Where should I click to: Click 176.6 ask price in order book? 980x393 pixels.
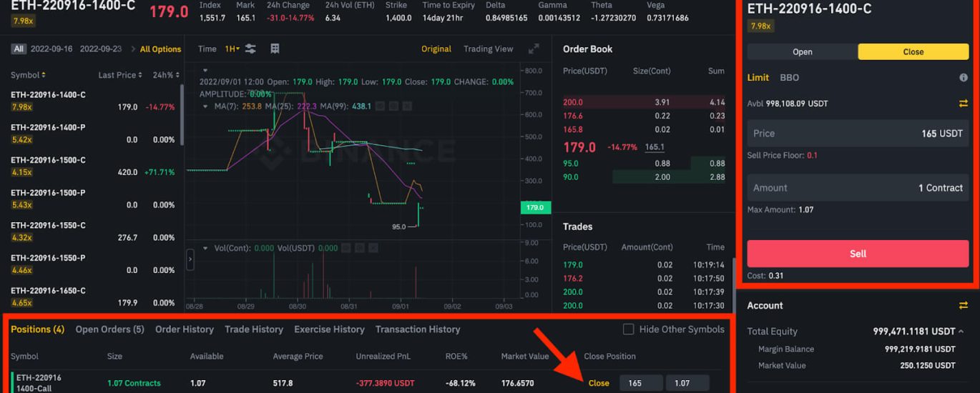[x=572, y=116]
